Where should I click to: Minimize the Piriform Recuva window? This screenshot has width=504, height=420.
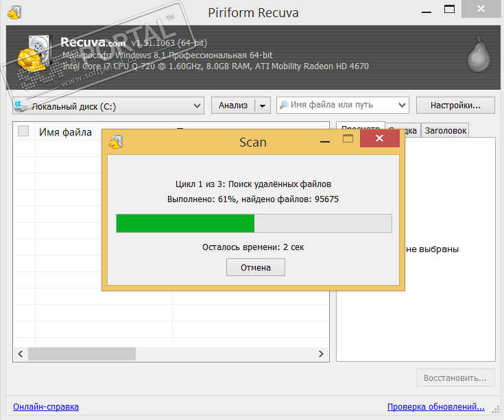[x=427, y=12]
